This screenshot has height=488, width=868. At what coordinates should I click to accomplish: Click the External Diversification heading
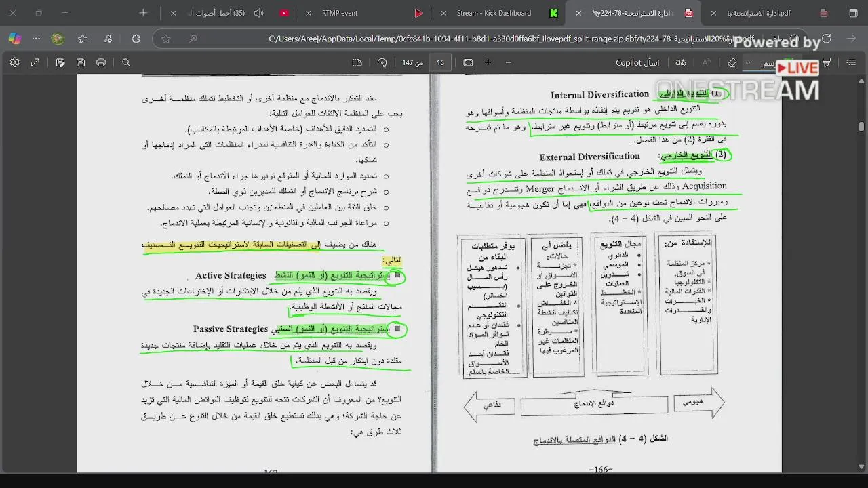[589, 157]
